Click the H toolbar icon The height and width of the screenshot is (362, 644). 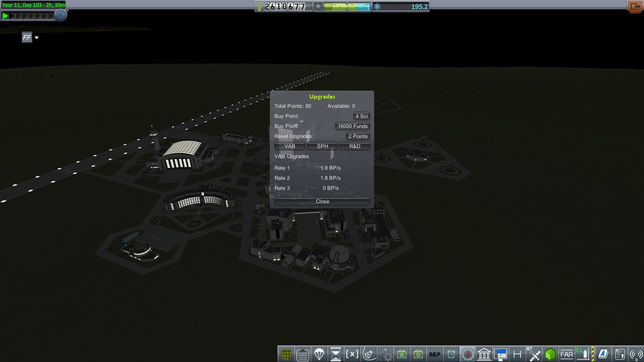point(517,354)
